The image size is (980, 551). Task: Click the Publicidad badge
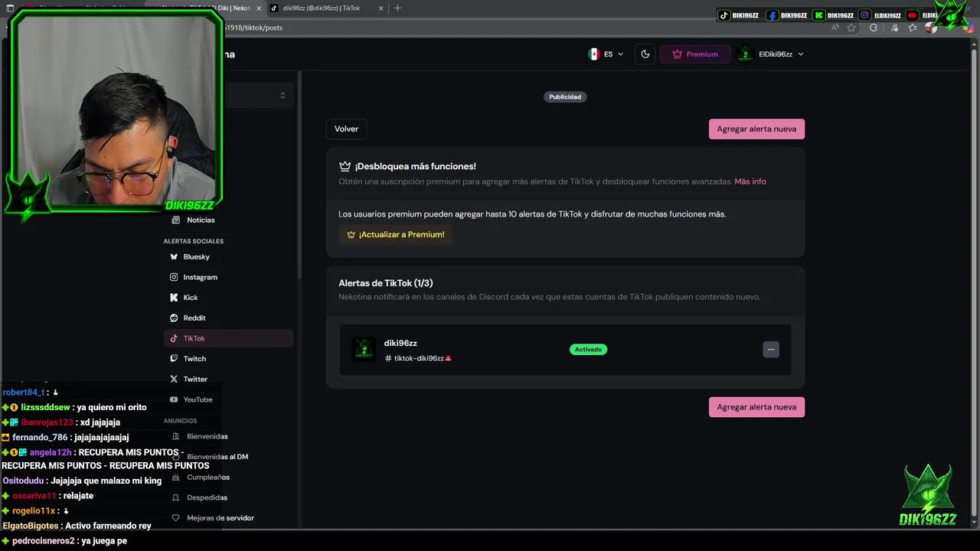565,97
